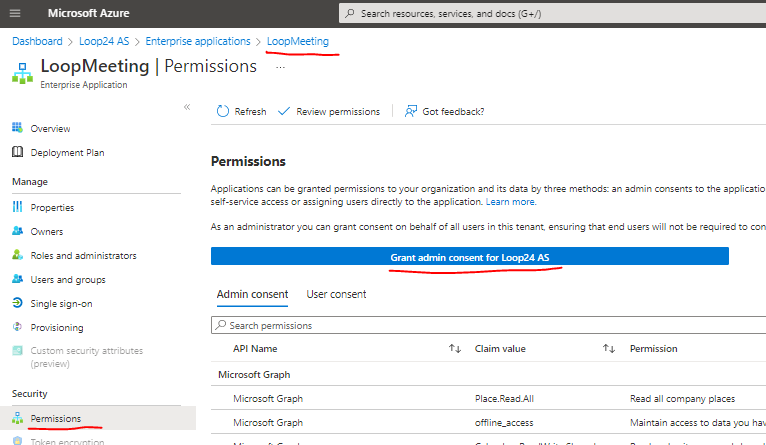Click the Permissions sidebar icon
The image size is (766, 445).
click(18, 418)
